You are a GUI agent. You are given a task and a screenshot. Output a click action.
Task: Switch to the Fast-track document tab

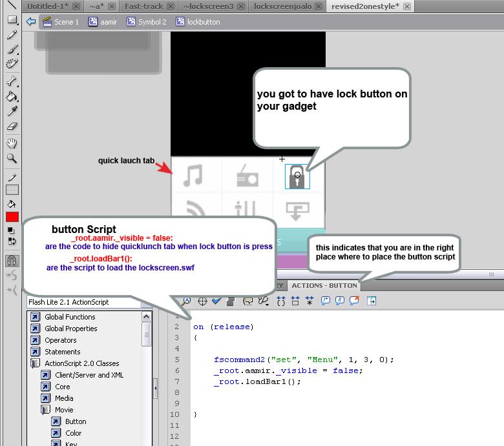click(x=144, y=6)
